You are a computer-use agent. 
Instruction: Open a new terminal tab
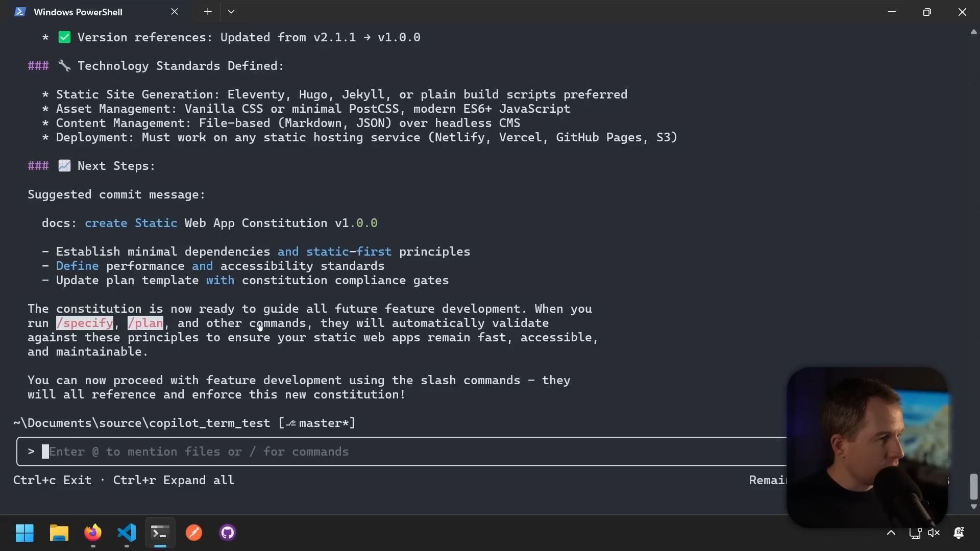(x=208, y=12)
